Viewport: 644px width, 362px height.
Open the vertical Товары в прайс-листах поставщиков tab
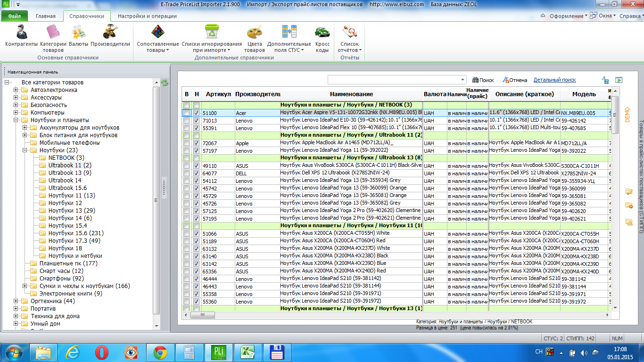(641, 177)
